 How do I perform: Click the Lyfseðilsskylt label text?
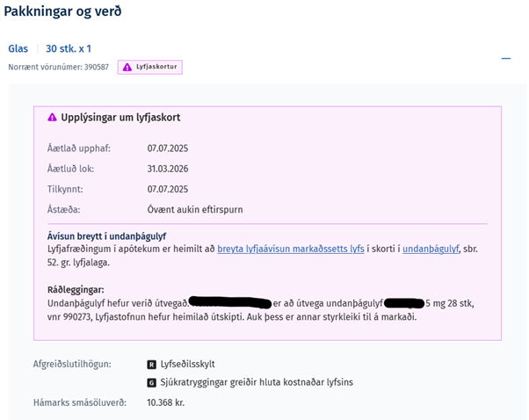tap(191, 363)
